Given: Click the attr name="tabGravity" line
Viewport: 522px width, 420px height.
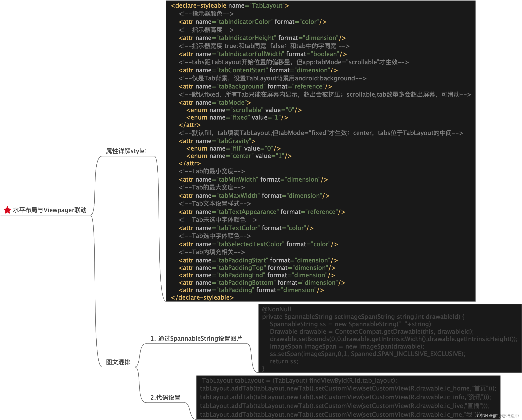Looking at the screenshot, I should [217, 141].
